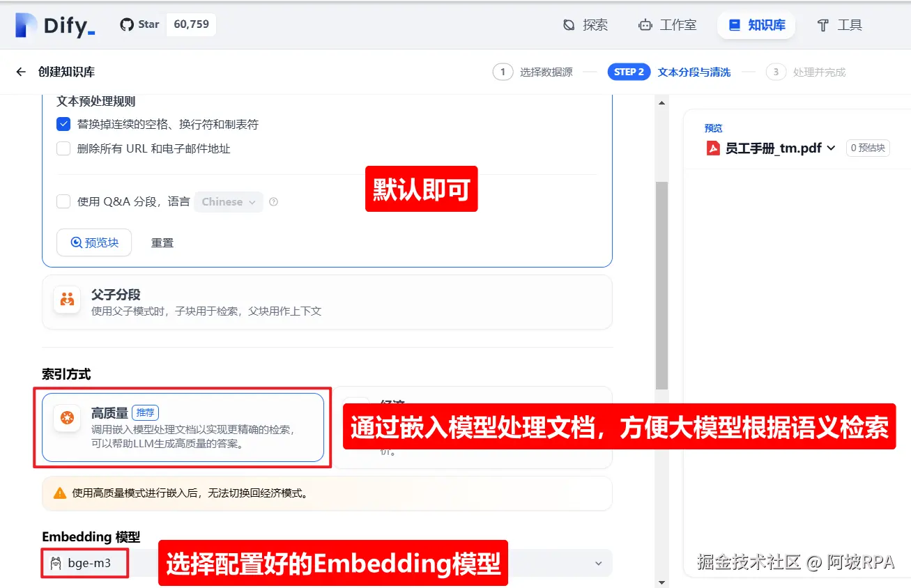Viewport: 911px width, 588px height.
Task: Click the 重置 button
Action: pos(162,242)
